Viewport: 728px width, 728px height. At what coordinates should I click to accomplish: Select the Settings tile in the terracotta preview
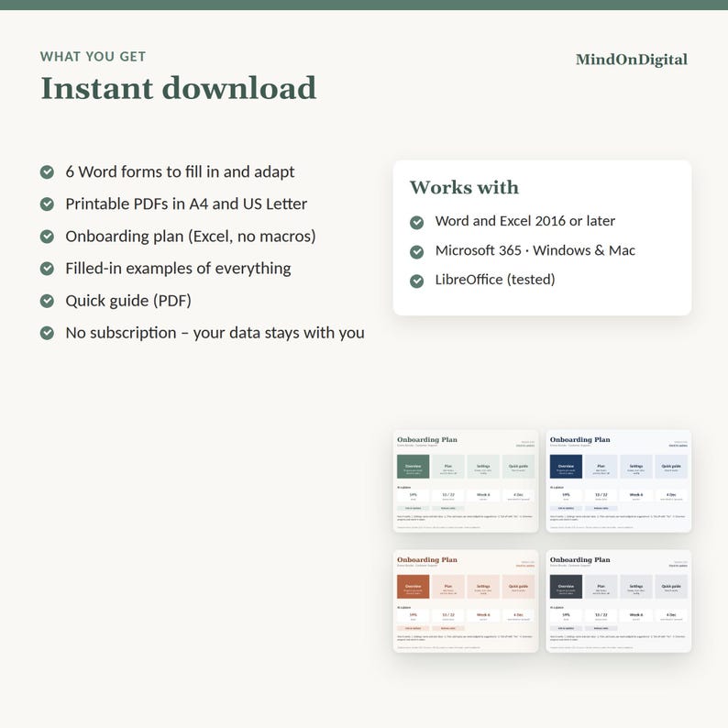coord(483,587)
